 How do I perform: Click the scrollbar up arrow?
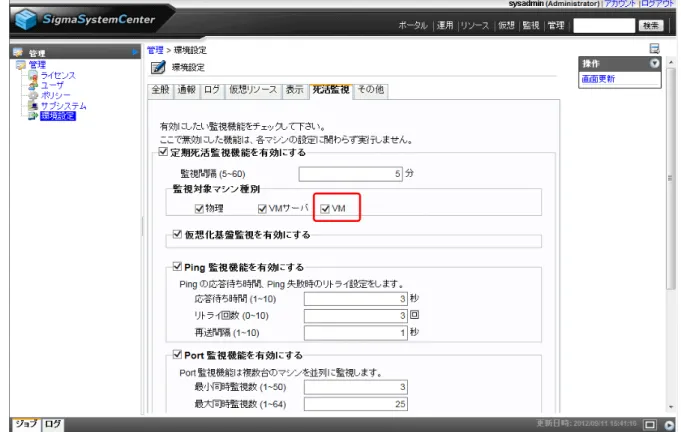671,63
